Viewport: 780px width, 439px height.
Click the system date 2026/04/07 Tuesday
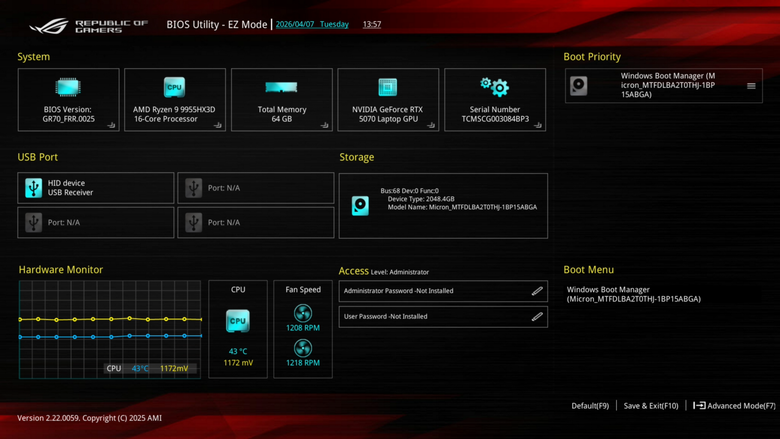pos(312,24)
